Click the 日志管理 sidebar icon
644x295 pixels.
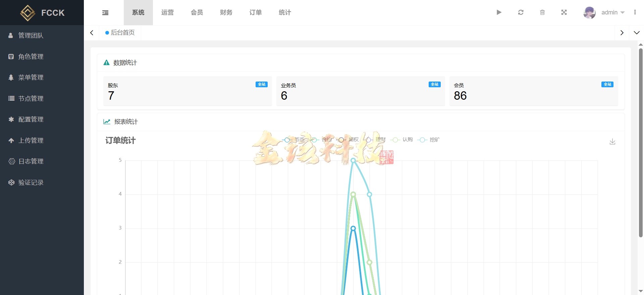tap(12, 161)
